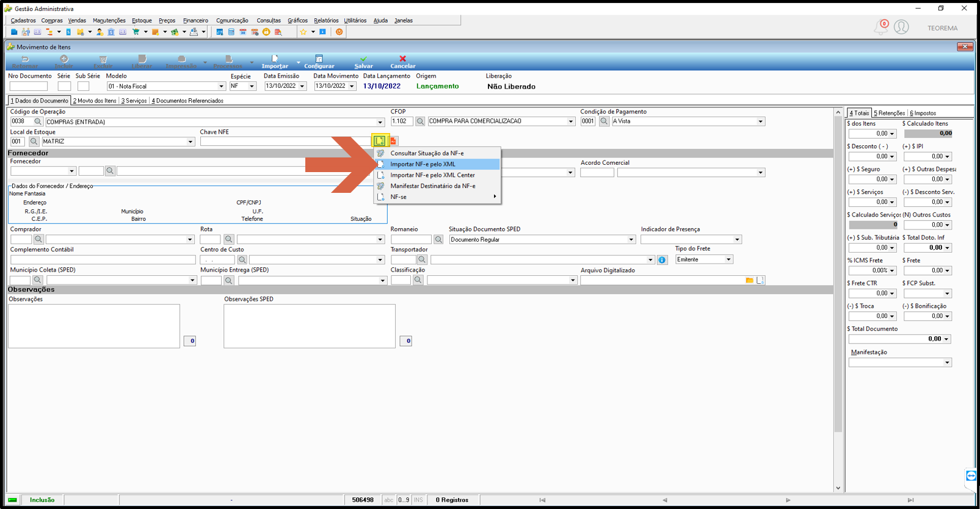Open the Importar button dropdown arrow
Image resolution: width=980 pixels, height=509 pixels.
coord(298,62)
